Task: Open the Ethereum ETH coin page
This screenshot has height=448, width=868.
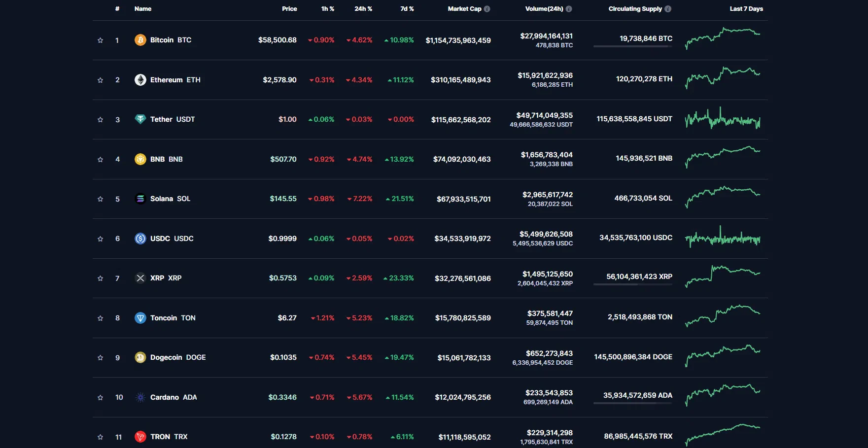Action: coord(175,80)
